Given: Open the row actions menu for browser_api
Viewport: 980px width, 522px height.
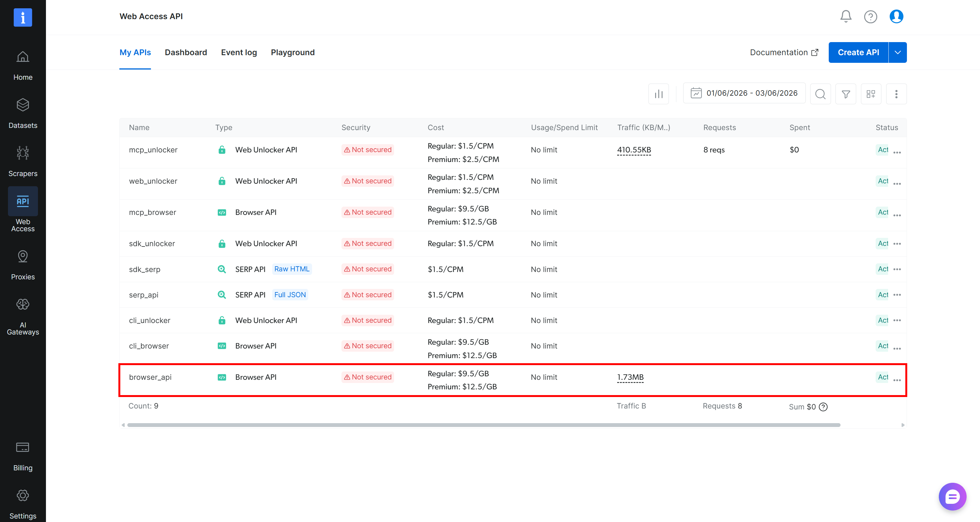Looking at the screenshot, I should pos(897,380).
